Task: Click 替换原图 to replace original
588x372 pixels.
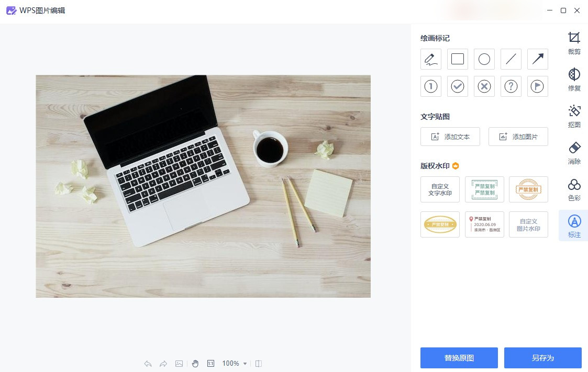Action: pyautogui.click(x=459, y=358)
